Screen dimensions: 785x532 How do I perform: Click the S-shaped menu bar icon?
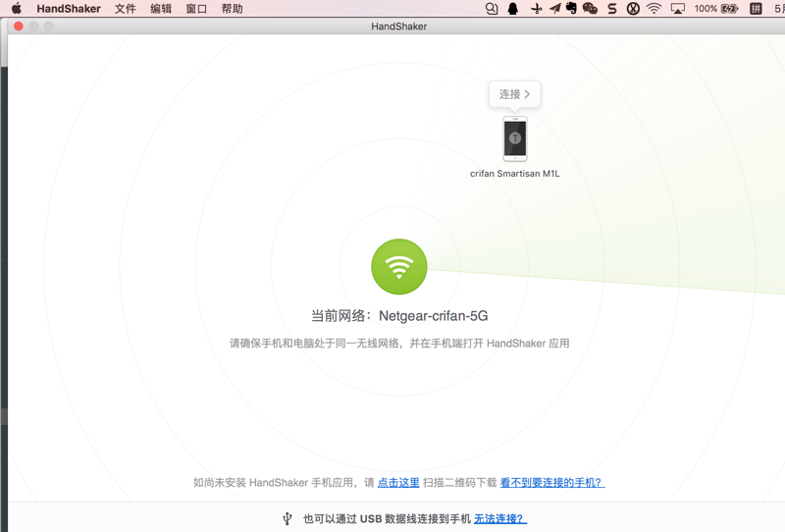(612, 9)
